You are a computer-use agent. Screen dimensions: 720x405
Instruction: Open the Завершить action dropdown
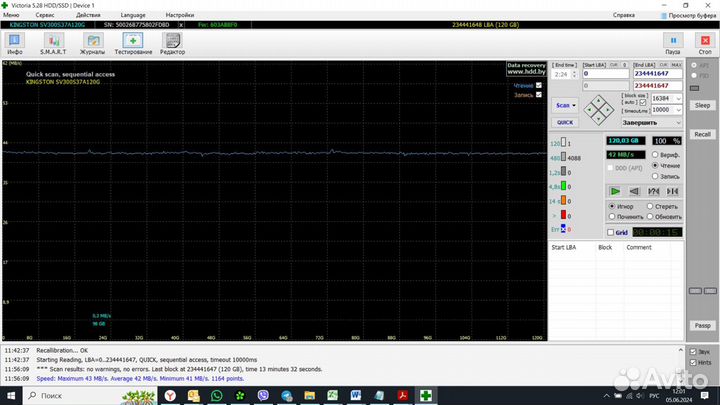click(x=678, y=123)
